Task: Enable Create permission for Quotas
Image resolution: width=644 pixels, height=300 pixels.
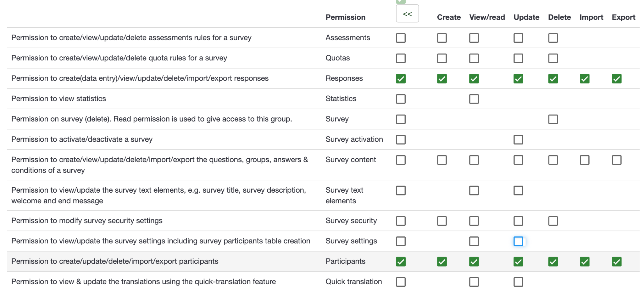Action: [x=441, y=58]
